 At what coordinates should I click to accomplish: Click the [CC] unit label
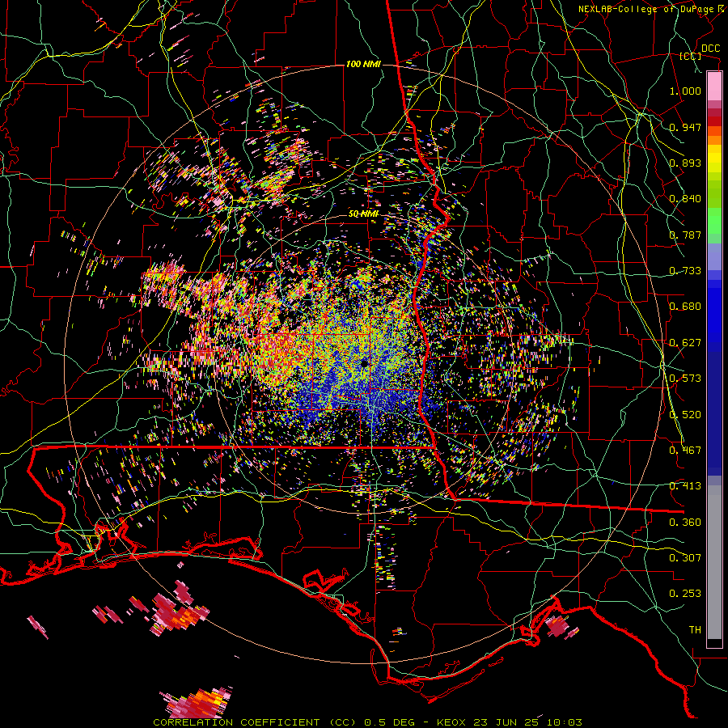point(690,56)
